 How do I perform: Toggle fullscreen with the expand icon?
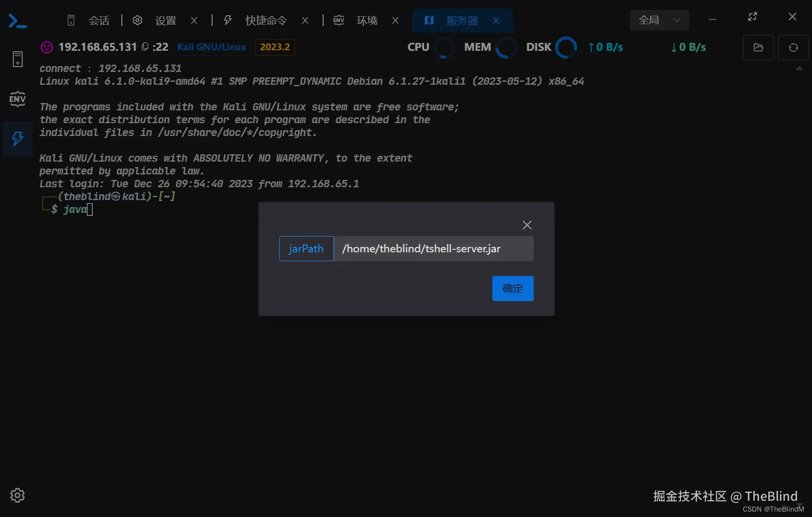pos(752,17)
